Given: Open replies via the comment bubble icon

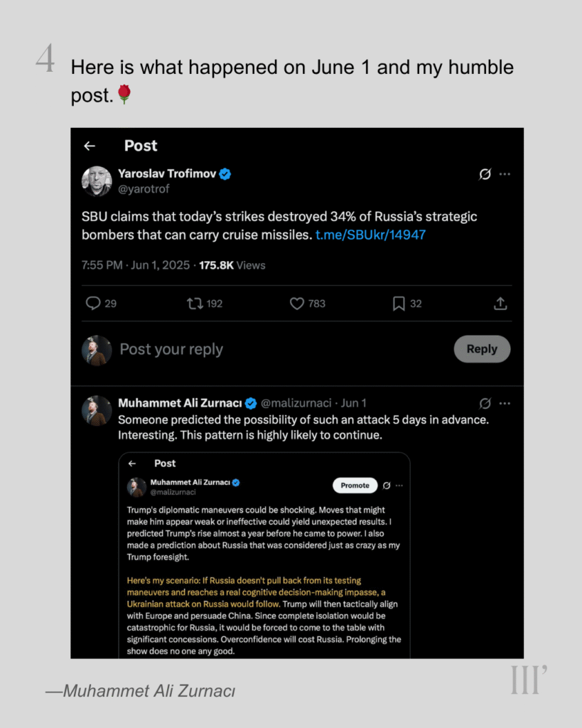Looking at the screenshot, I should click(93, 304).
